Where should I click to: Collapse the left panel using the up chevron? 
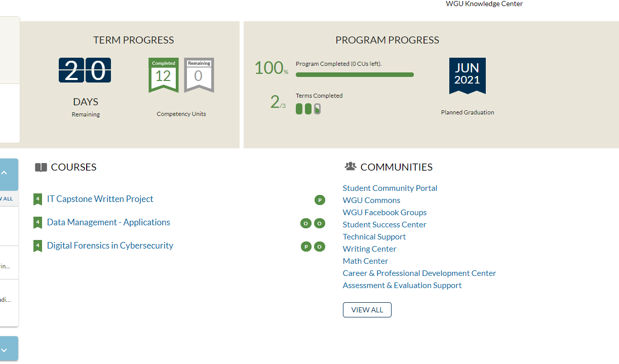pos(5,173)
